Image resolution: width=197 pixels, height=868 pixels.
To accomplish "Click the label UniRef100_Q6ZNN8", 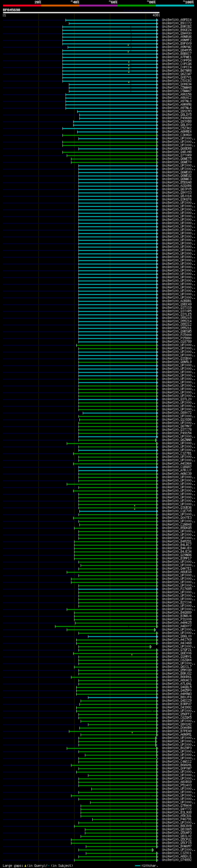I will [x=176, y=440].
